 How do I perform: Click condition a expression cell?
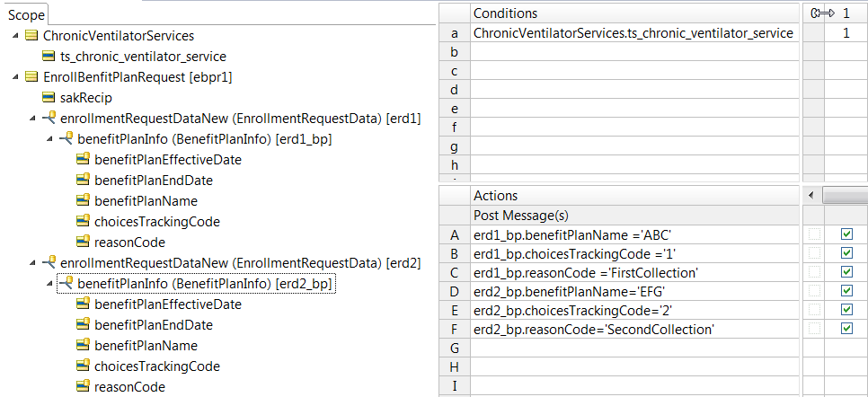click(635, 33)
